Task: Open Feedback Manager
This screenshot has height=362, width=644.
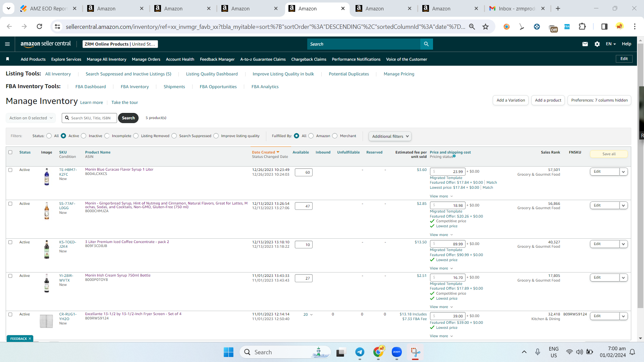Action: [x=217, y=59]
